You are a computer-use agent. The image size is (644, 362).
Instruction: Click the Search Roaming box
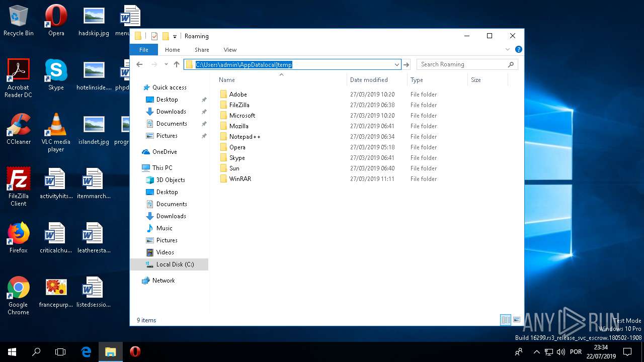[467, 64]
